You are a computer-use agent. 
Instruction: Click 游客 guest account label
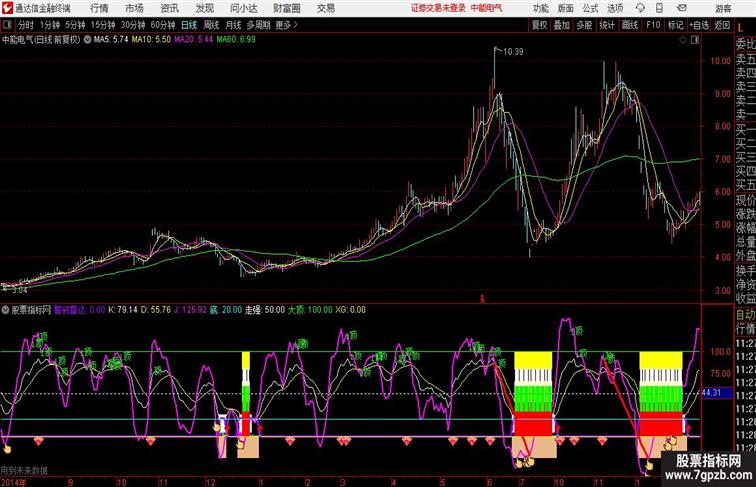(723, 8)
